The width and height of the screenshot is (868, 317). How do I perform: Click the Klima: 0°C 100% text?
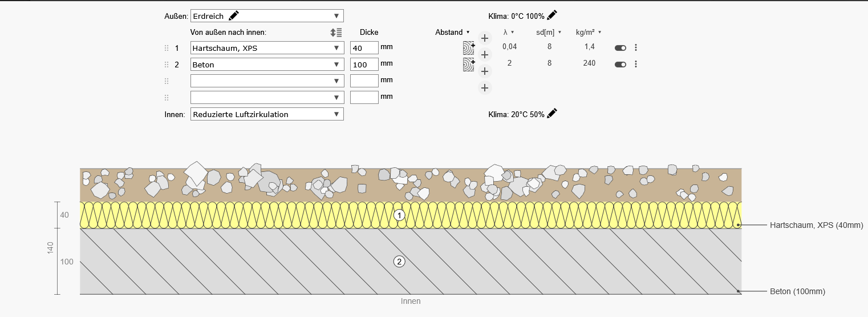point(516,16)
